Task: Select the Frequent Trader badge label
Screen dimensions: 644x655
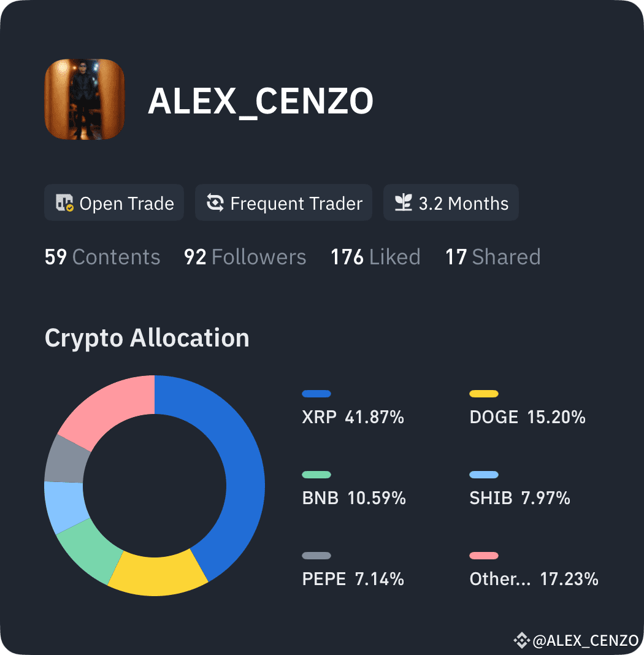Action: (296, 204)
